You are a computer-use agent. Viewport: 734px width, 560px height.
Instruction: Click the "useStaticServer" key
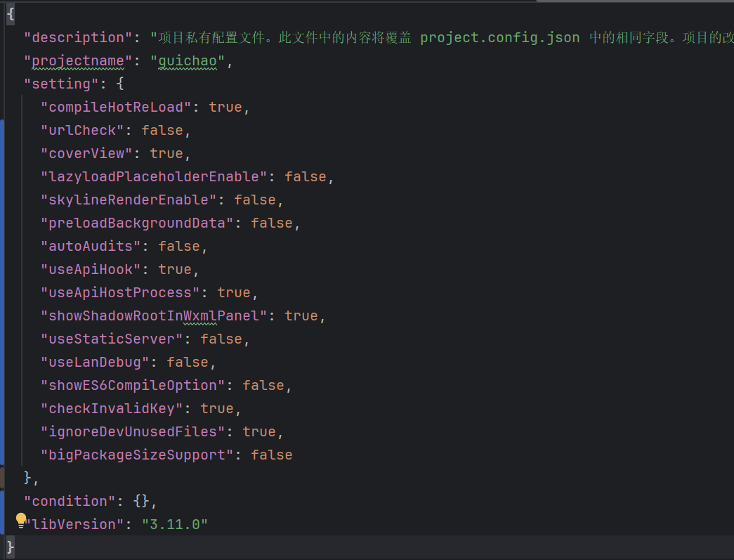pyautogui.click(x=112, y=339)
